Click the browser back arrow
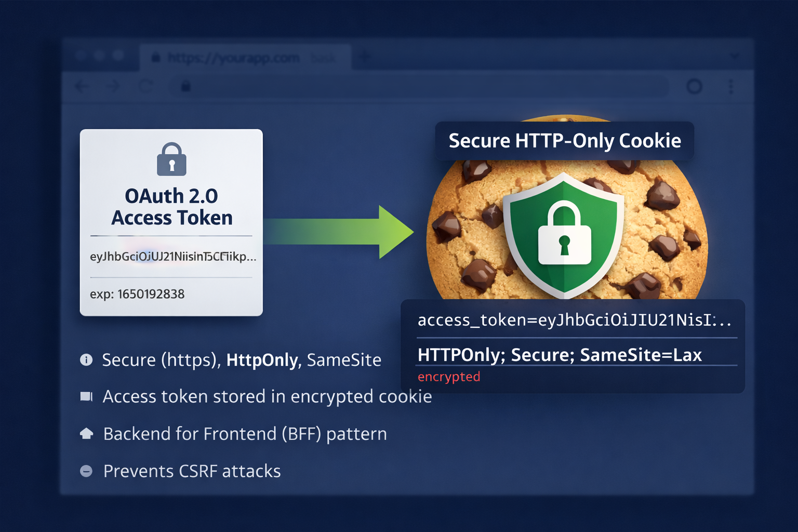Viewport: 798px width, 532px height. [82, 86]
